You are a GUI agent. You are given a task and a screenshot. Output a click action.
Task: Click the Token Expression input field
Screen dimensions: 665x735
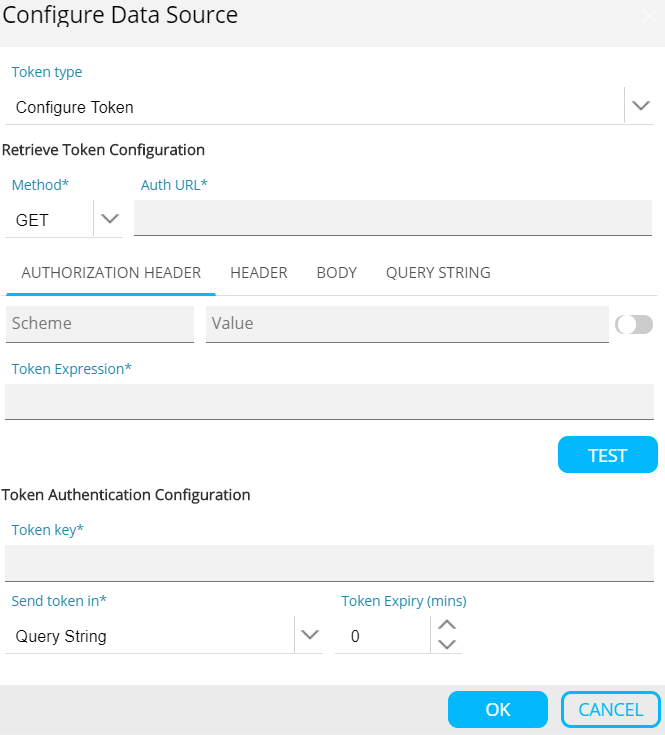pyautogui.click(x=329, y=401)
